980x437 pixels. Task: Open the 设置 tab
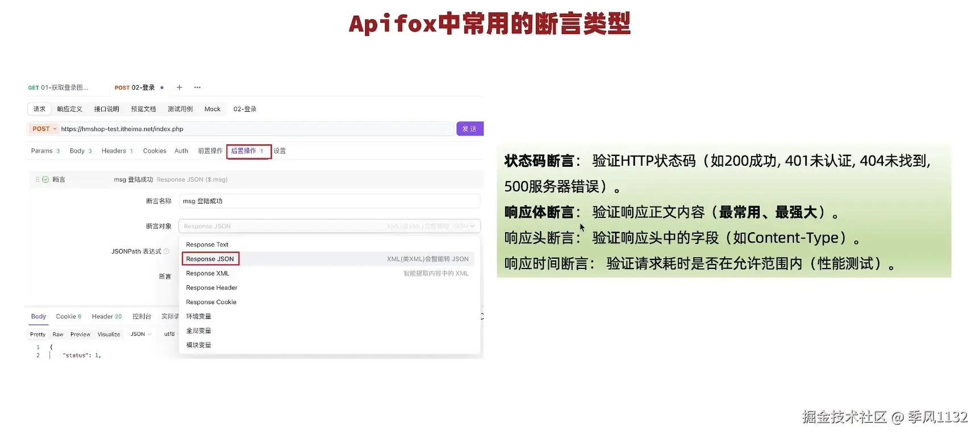pos(280,151)
